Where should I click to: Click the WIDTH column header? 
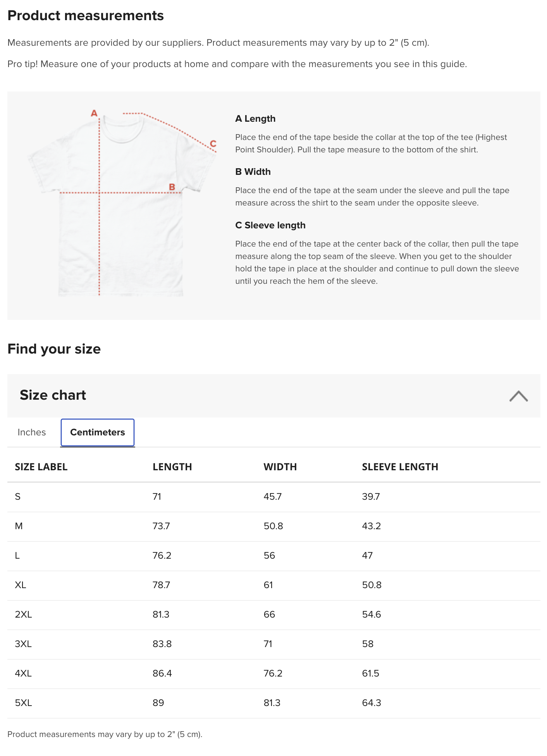(280, 467)
